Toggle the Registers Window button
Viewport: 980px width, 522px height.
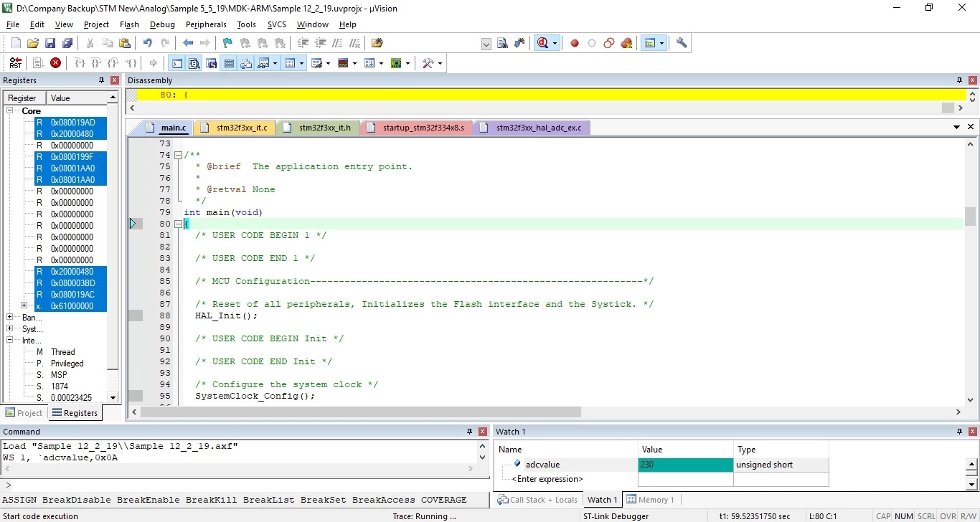[x=229, y=63]
